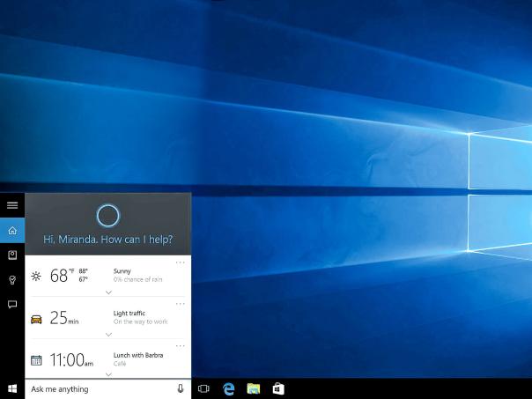Screen dimensions: 532x399
Task: Open the Windows Store from the taskbar
Action: [x=278, y=388]
